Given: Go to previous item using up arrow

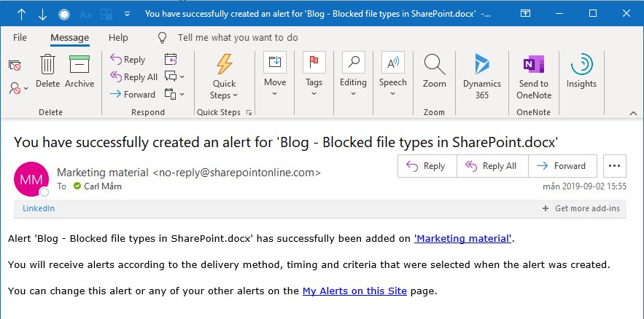Looking at the screenshot, I should pos(21,15).
